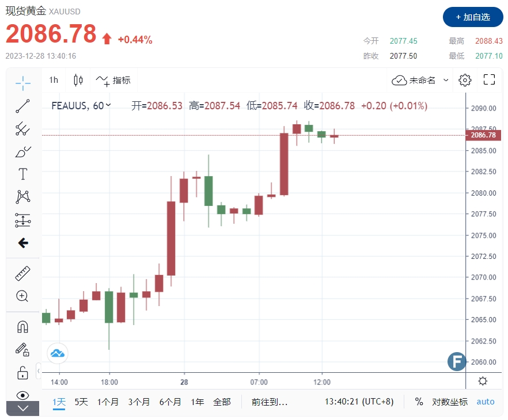Viewport: 508px width, 420px height.
Task: Toggle hide all drawings eye icon
Action: [x=22, y=395]
